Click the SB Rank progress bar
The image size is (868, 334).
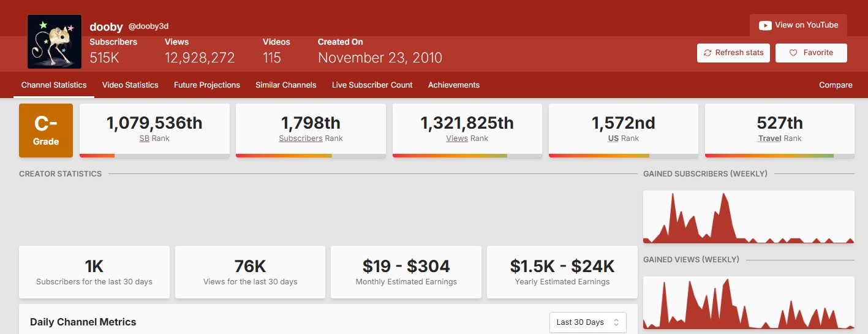click(154, 156)
